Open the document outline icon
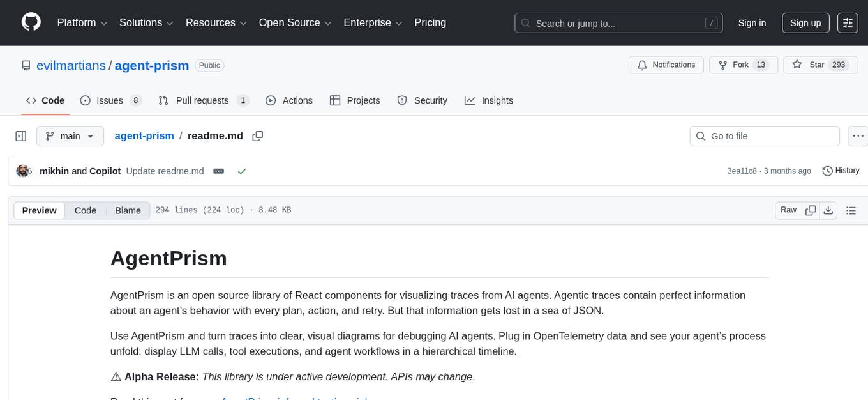The width and height of the screenshot is (868, 400). coord(850,210)
